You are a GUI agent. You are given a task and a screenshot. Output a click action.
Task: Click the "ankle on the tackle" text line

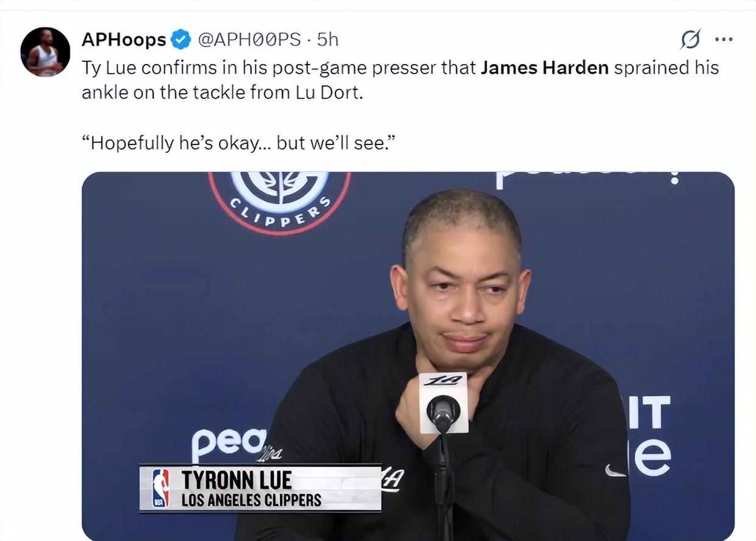222,94
